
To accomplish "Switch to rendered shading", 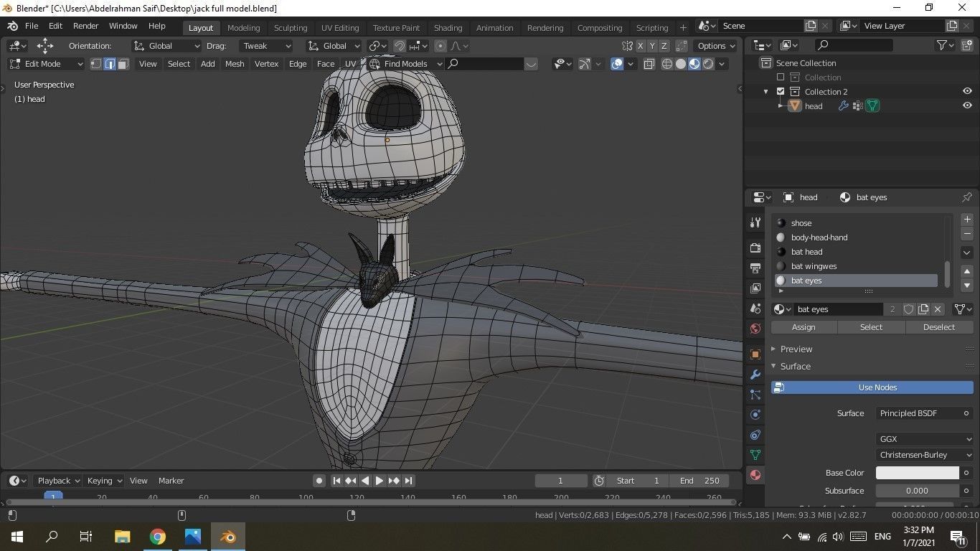I will [708, 64].
